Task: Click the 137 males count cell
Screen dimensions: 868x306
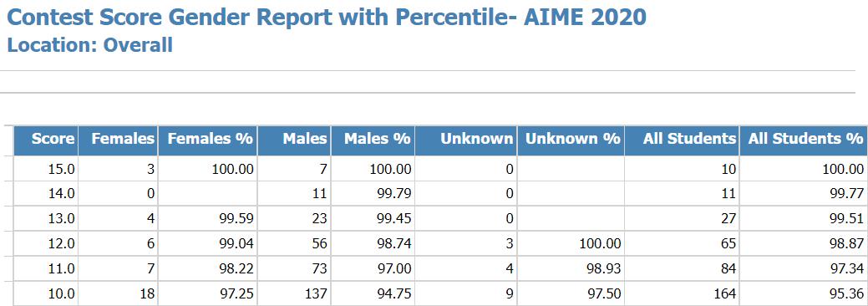Action: pyautogui.click(x=294, y=293)
